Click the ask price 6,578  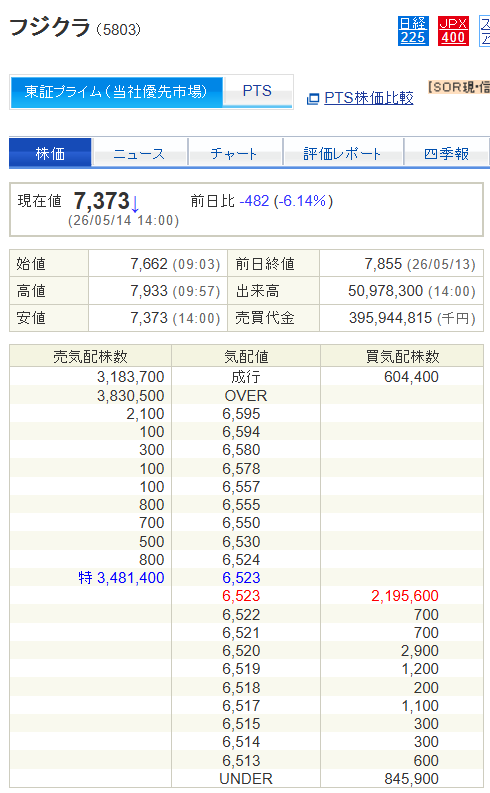tap(241, 469)
